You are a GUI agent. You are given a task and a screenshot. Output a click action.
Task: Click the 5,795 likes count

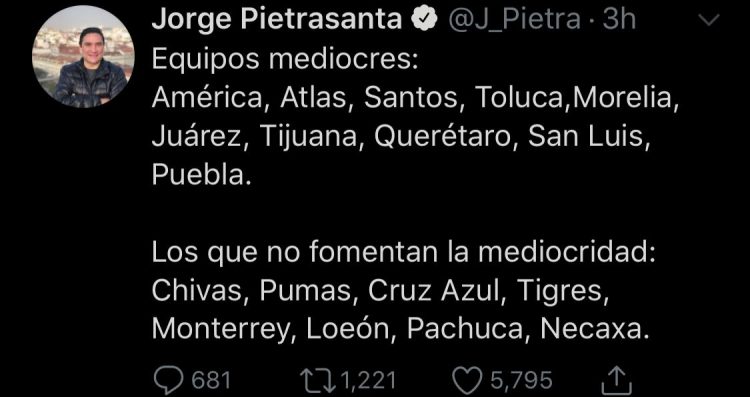coord(521,381)
